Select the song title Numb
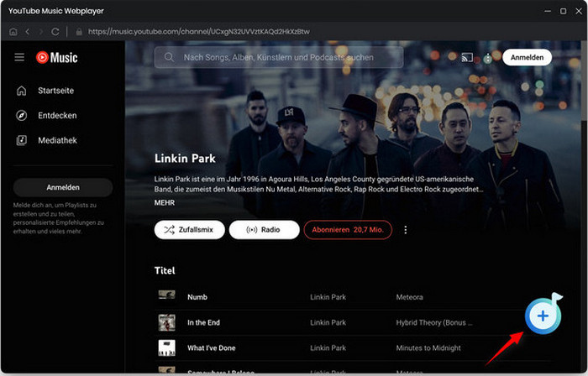 [x=197, y=297]
